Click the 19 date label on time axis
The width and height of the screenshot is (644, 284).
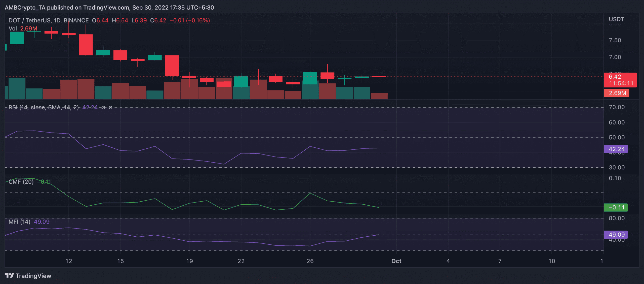189,261
